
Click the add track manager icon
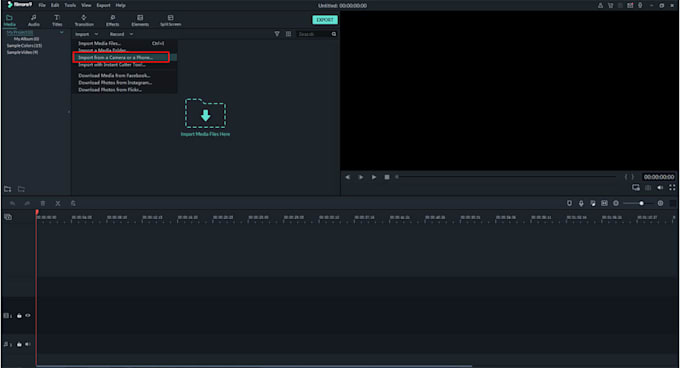tap(8, 217)
